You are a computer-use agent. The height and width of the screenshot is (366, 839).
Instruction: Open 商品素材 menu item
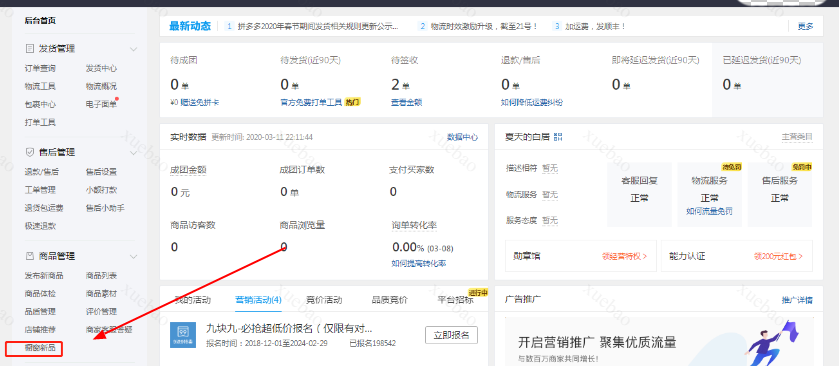(x=101, y=293)
